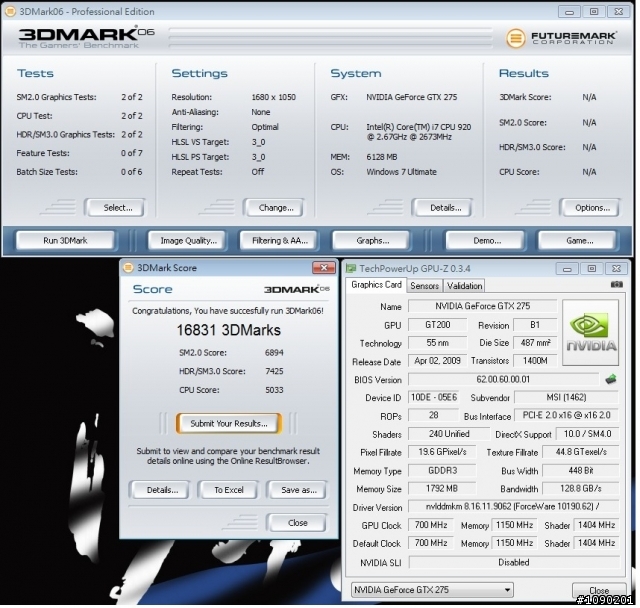Click the GPU-Z title bar icon
Screen dimensions: 640x608
click(351, 268)
